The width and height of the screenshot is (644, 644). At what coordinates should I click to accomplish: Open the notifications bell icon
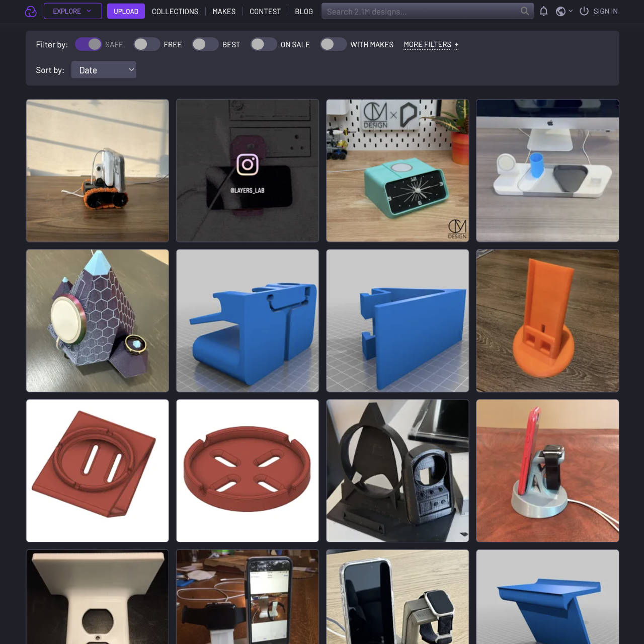543,11
